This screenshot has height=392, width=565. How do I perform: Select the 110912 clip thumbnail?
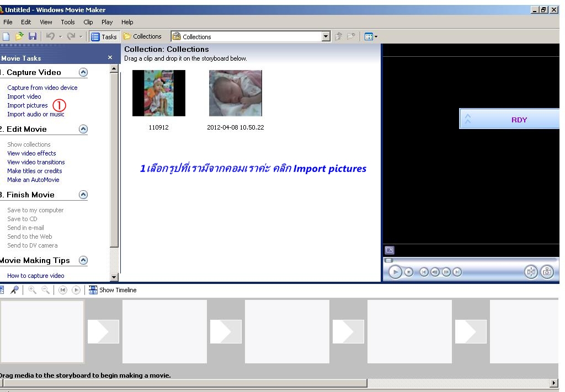159,93
